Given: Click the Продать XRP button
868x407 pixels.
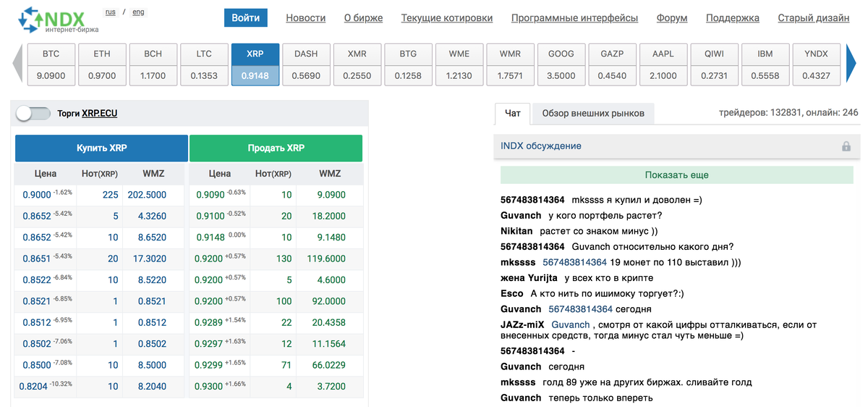Looking at the screenshot, I should click(x=276, y=148).
